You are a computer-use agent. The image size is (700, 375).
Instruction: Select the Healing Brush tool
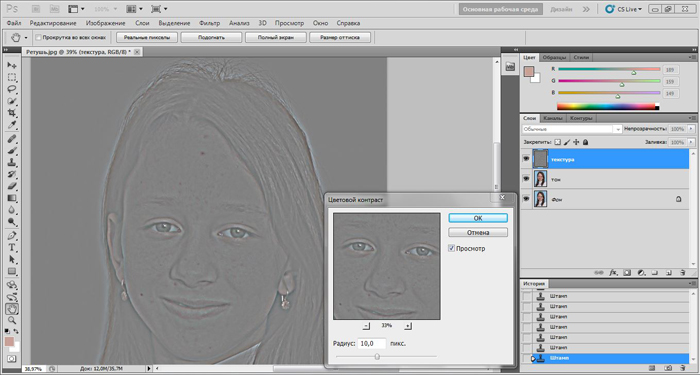pos(12,139)
